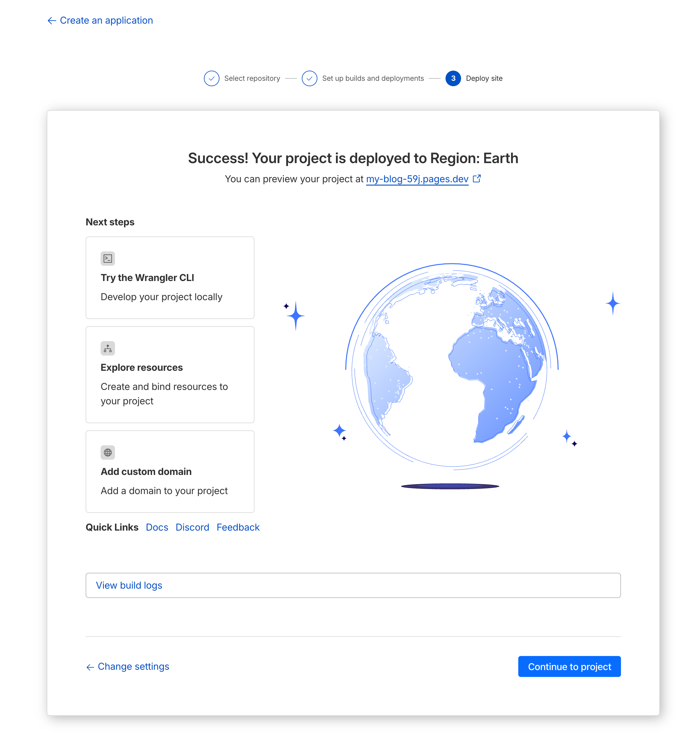The height and width of the screenshot is (735, 700).
Task: Click the Wrangler CLI terminal icon
Action: coord(107,259)
